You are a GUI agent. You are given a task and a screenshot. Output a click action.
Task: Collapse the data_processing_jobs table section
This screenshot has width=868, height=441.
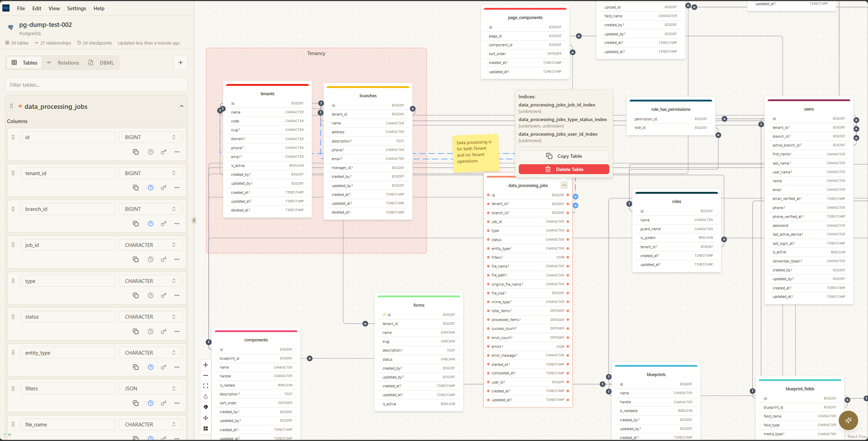coord(181,106)
